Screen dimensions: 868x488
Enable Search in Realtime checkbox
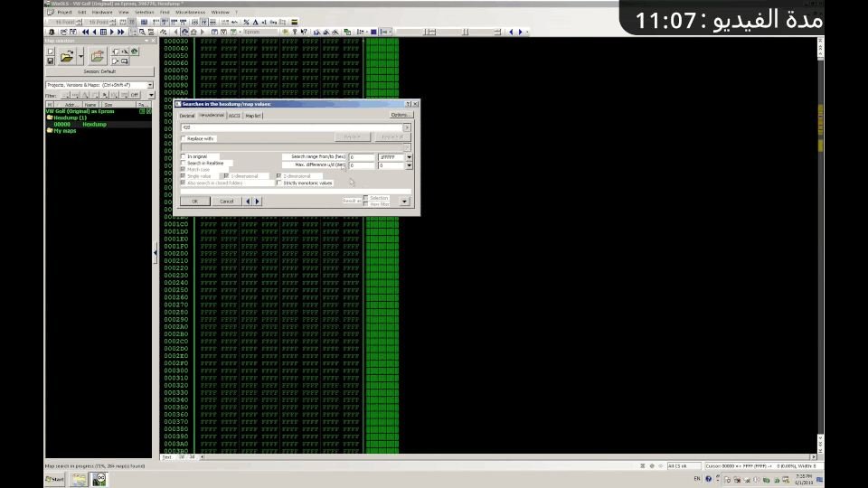point(184,164)
